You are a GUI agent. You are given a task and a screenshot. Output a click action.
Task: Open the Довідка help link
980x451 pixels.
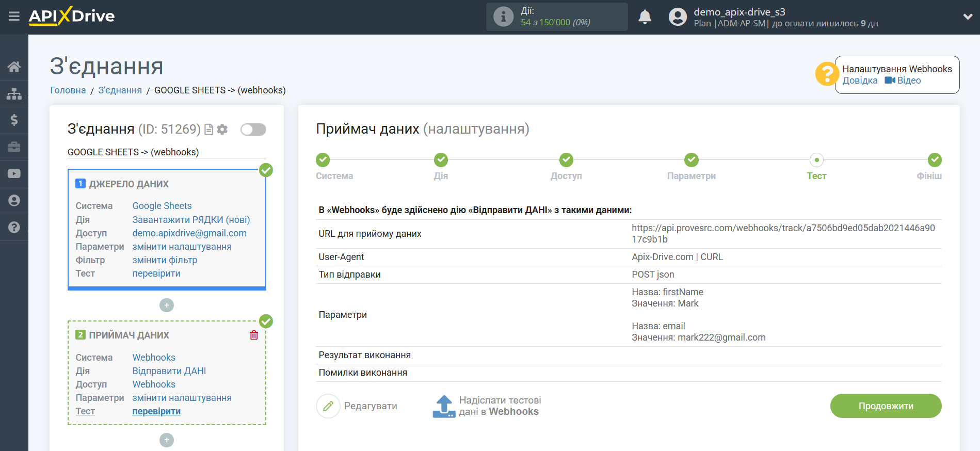coord(860,80)
